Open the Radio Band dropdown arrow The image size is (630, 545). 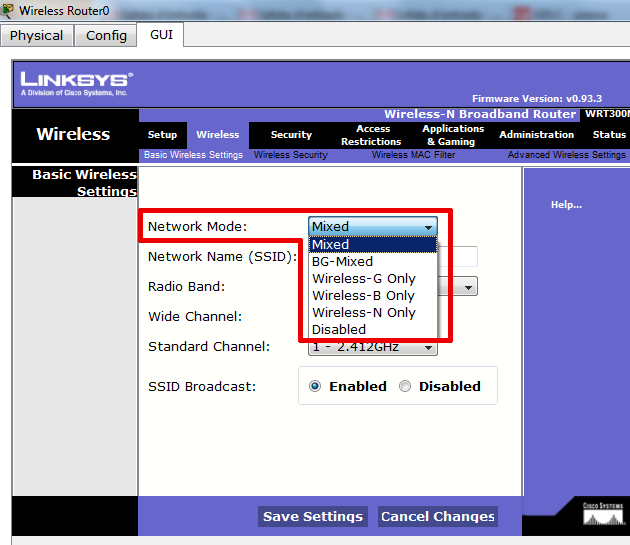[x=467, y=286]
